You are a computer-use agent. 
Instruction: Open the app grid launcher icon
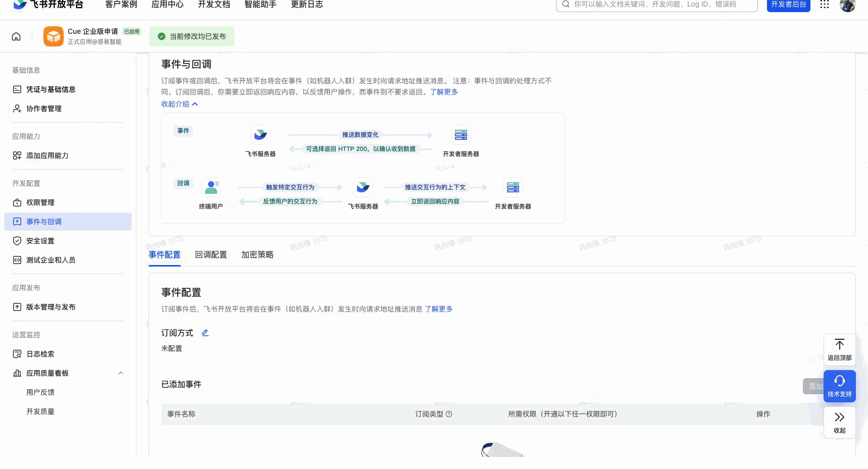(x=825, y=5)
